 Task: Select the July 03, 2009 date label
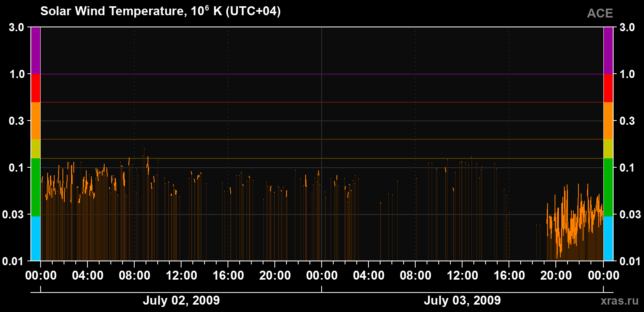[x=462, y=300]
